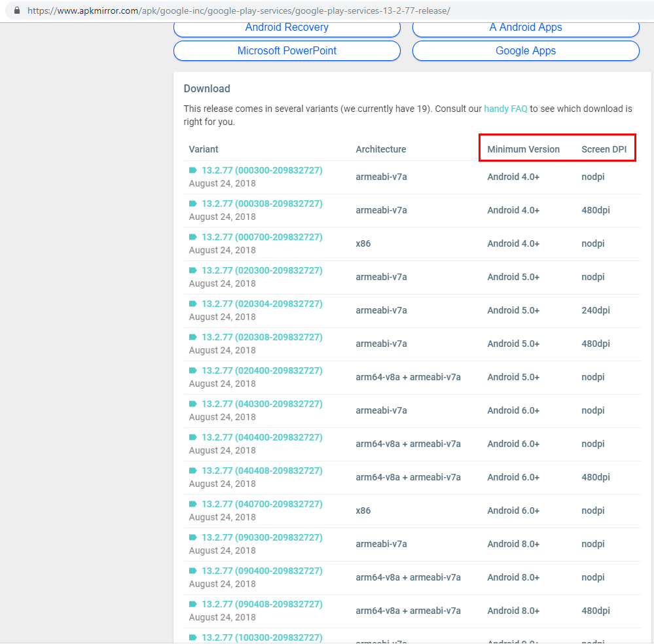654x644 pixels.
Task: Click tag icon beside variant 020300-209832727
Action: click(193, 270)
